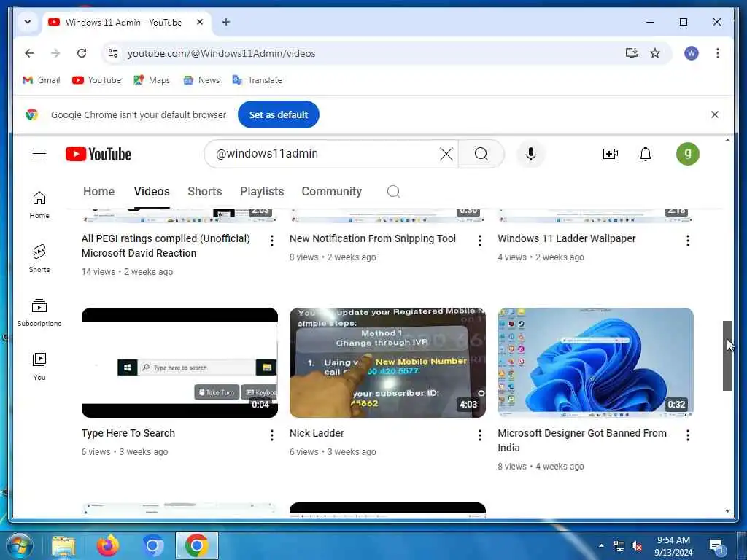Viewport: 747px width, 560px height.
Task: Open the green 'g' account avatar
Action: tap(687, 154)
